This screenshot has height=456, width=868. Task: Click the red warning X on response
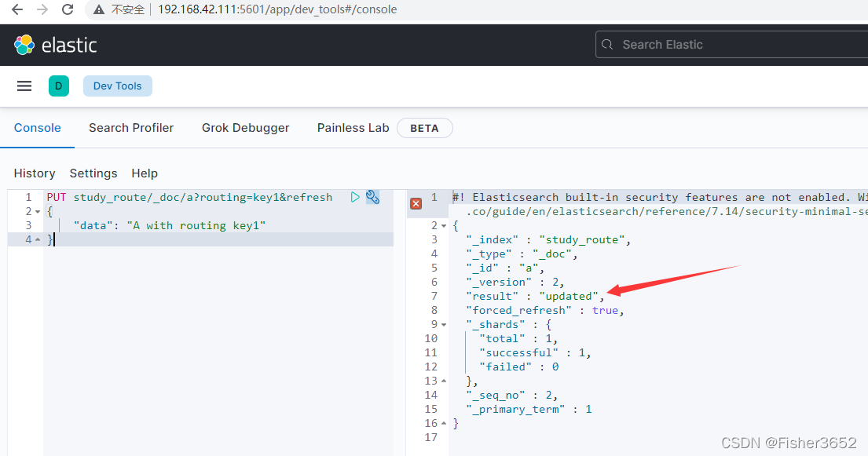tap(416, 203)
